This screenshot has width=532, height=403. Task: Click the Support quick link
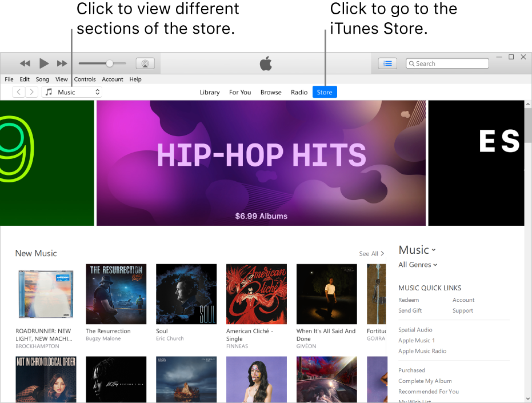(462, 310)
